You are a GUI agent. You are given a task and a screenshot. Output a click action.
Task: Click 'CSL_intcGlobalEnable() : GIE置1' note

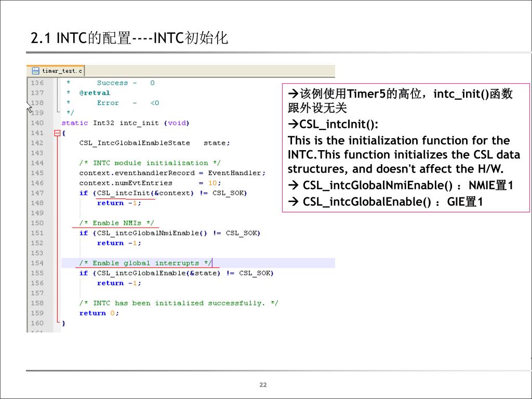385,202
